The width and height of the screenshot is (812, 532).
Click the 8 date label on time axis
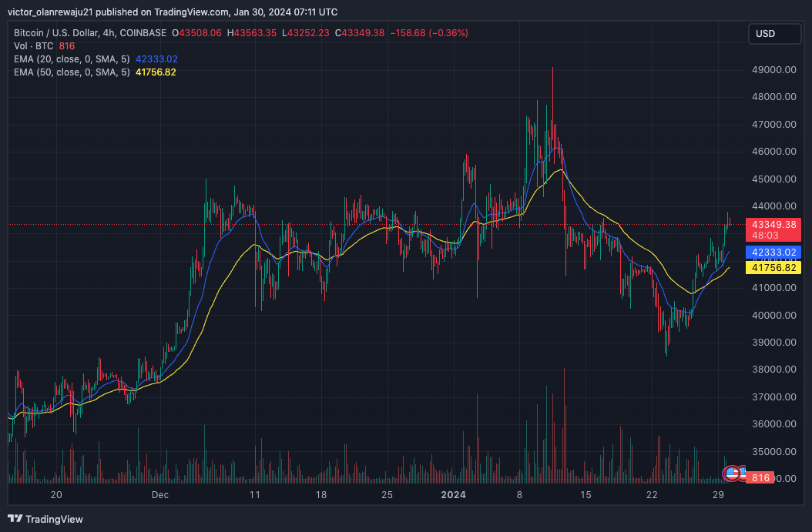click(x=519, y=495)
